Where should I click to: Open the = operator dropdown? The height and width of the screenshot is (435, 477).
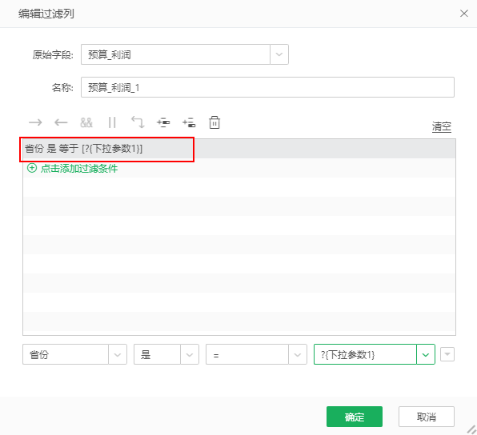[297, 354]
